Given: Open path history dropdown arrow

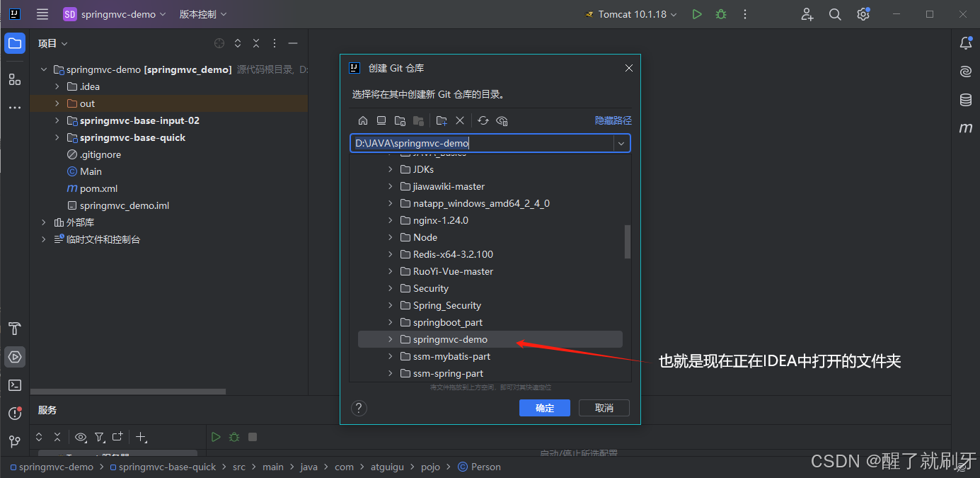Looking at the screenshot, I should [x=621, y=143].
